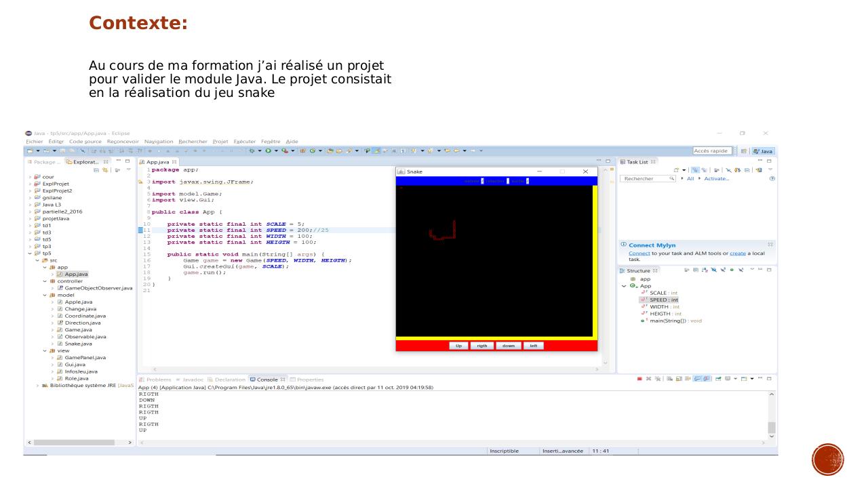
Task: Click the 'Inscriptible' status bar entry
Action: coord(505,450)
